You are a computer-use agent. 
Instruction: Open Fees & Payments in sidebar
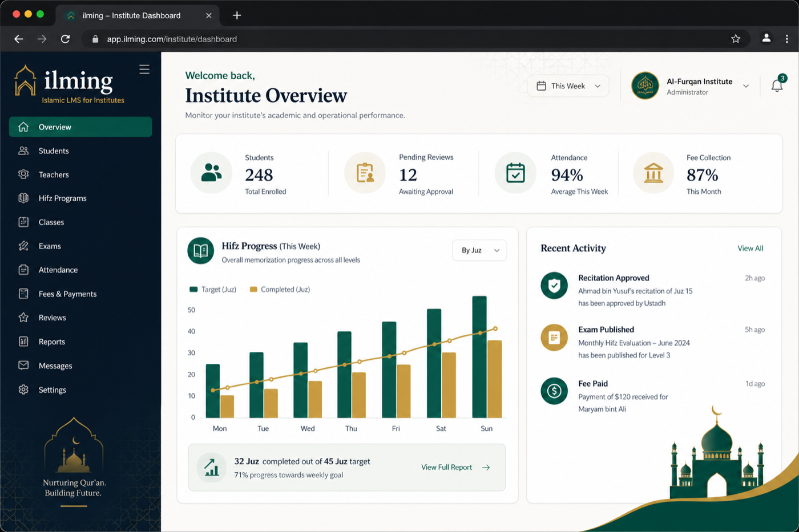pyautogui.click(x=80, y=294)
